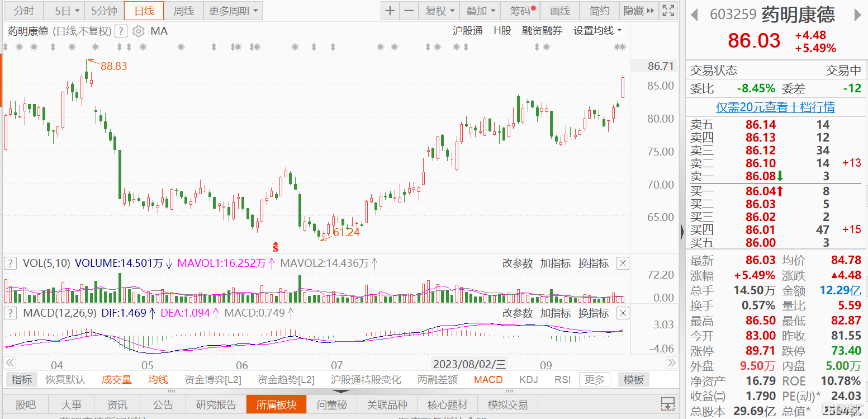Expand 更多 indicators list
868x419 pixels.
pos(595,380)
